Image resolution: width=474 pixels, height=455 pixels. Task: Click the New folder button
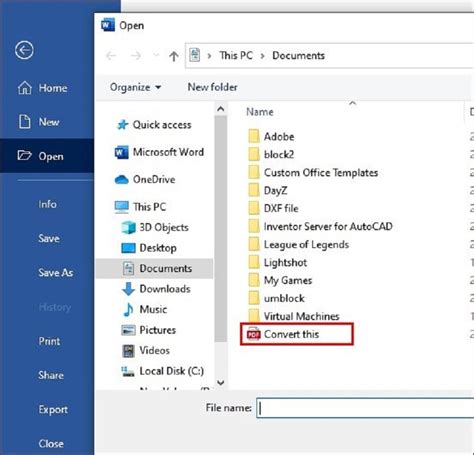213,87
